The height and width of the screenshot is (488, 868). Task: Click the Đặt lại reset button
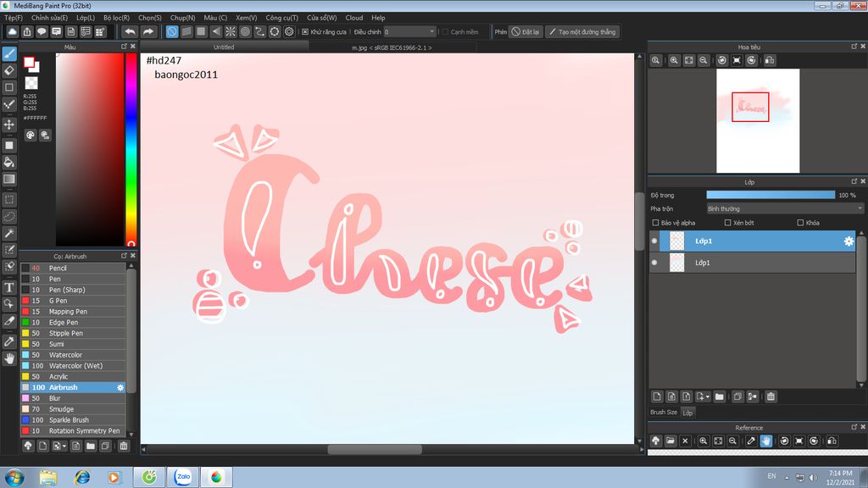point(526,31)
